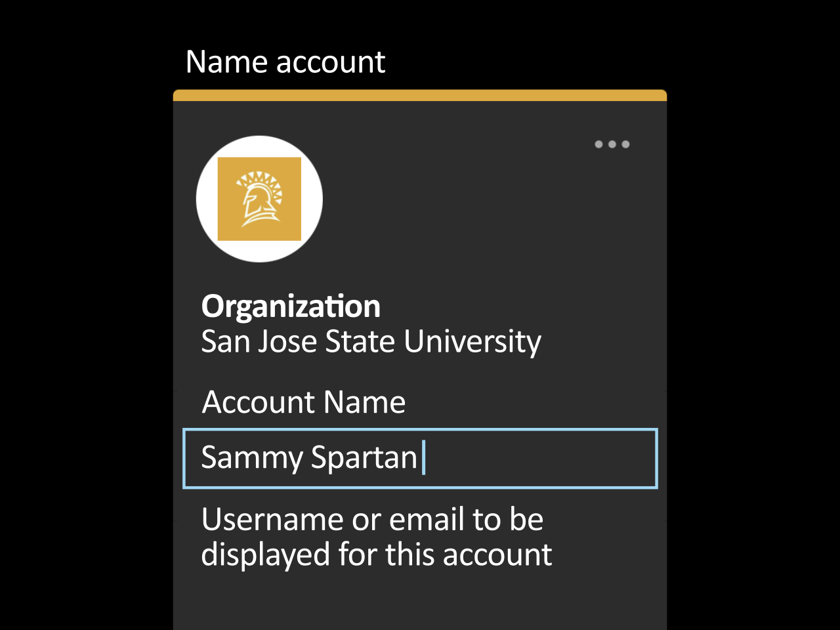Click the leftmost dot of the ellipsis menu
Screen dimensions: 840x630
point(597,144)
